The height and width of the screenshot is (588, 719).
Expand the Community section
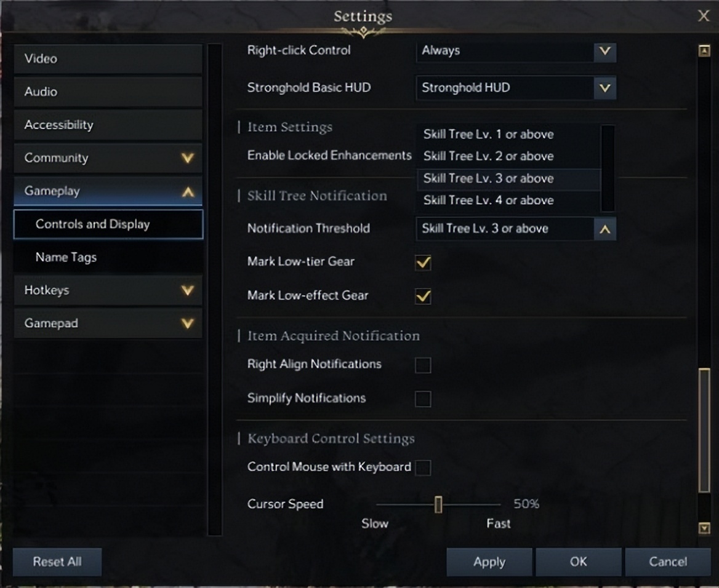pyautogui.click(x=108, y=158)
